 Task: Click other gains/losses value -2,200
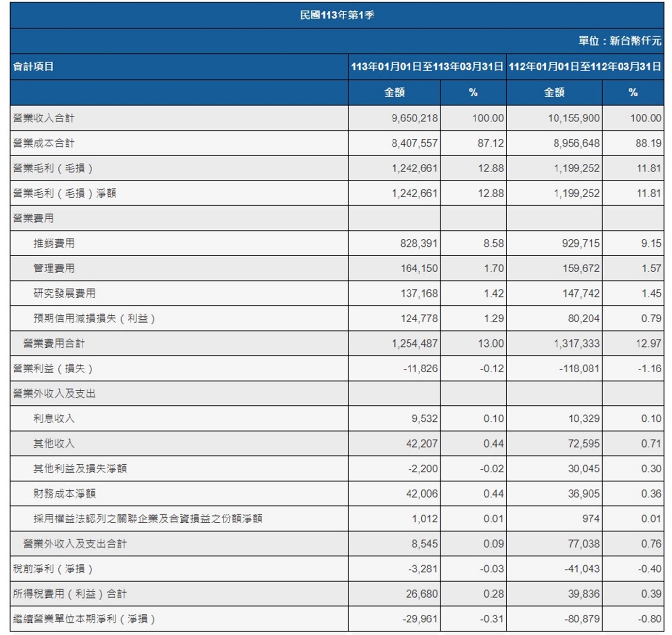coord(423,468)
